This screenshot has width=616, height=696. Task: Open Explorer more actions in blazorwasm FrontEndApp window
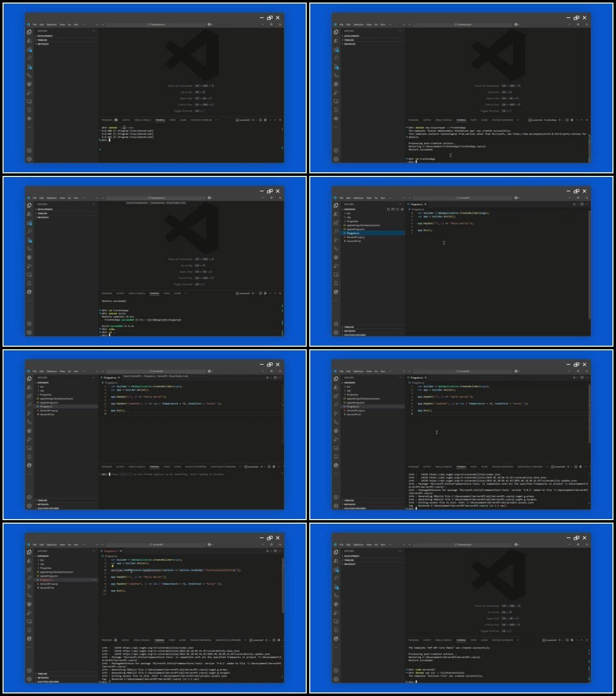pyautogui.click(x=400, y=31)
